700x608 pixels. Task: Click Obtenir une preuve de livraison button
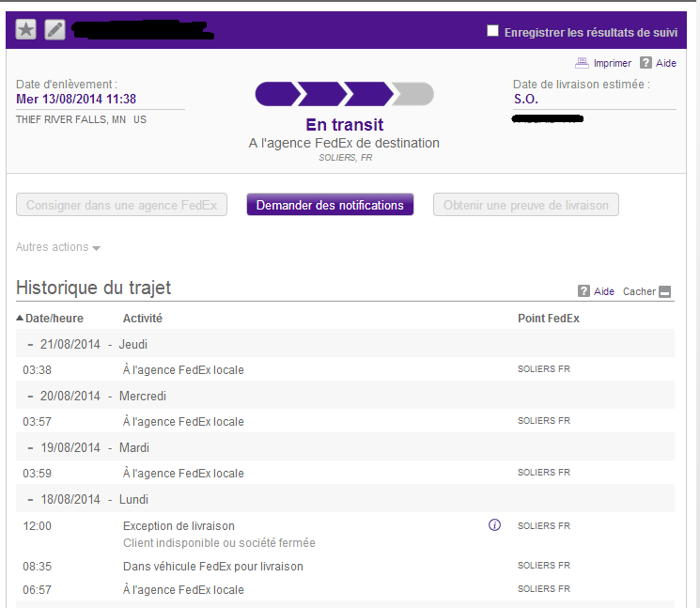tap(526, 205)
